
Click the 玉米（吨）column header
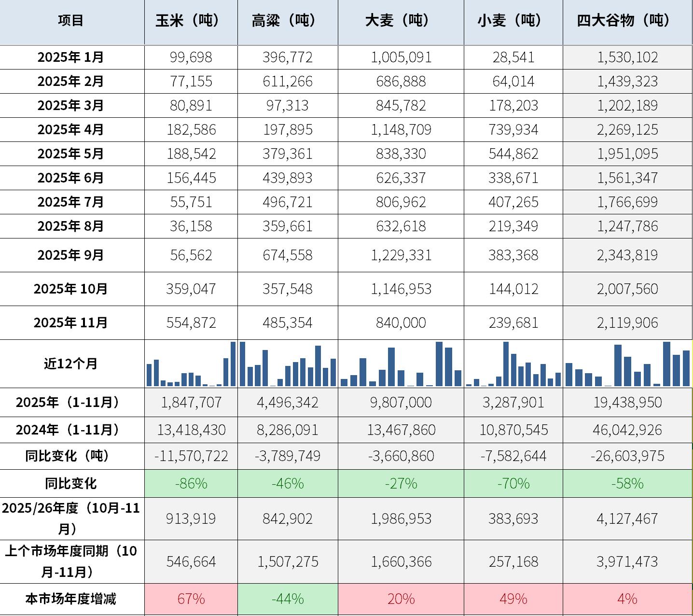click(x=191, y=21)
